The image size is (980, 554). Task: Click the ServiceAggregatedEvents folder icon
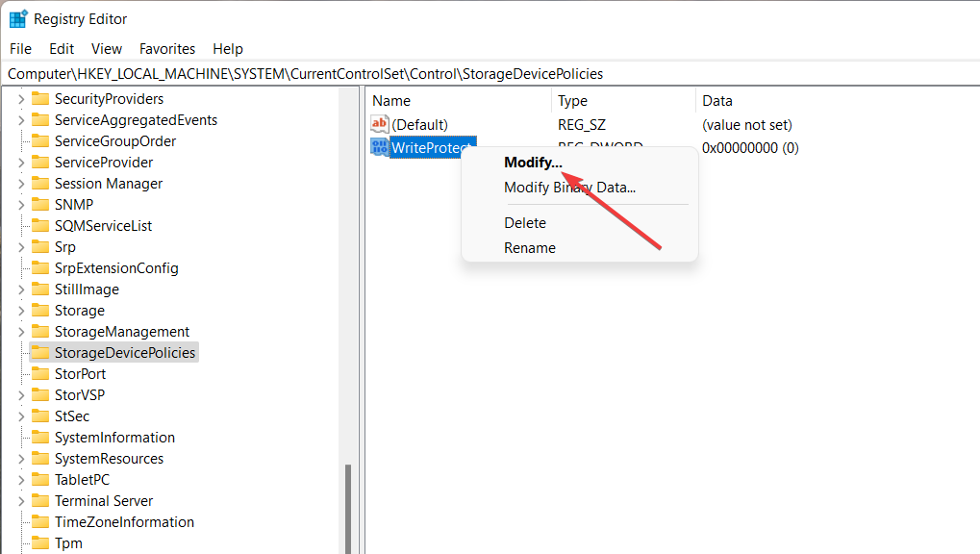pyautogui.click(x=40, y=120)
